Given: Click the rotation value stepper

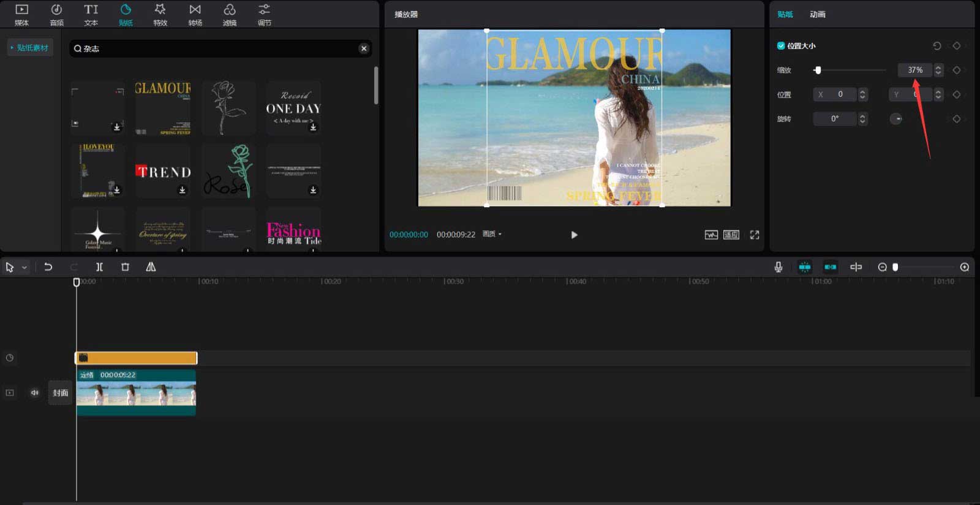Looking at the screenshot, I should 862,119.
